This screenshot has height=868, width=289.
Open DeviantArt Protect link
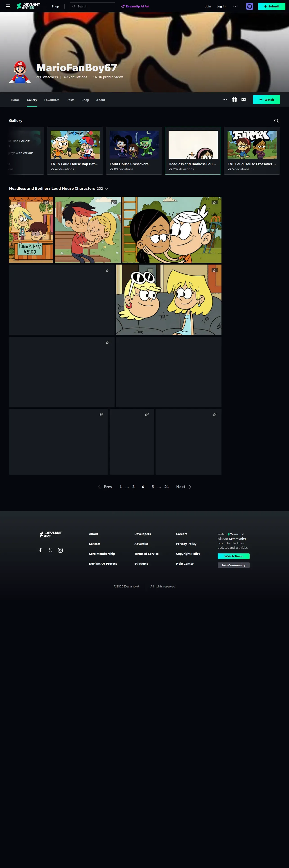pyautogui.click(x=103, y=563)
